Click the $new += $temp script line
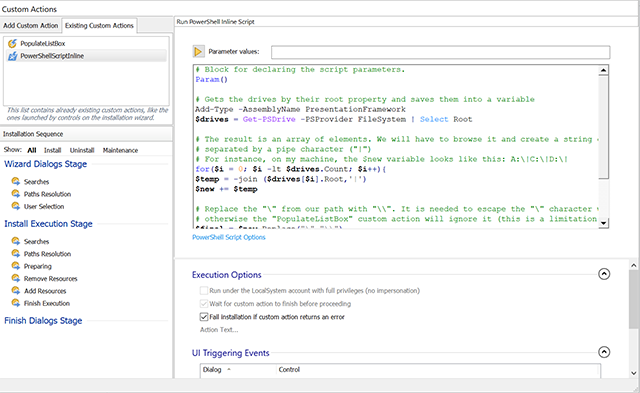Viewport: 640px width, 393px height. [x=226, y=189]
